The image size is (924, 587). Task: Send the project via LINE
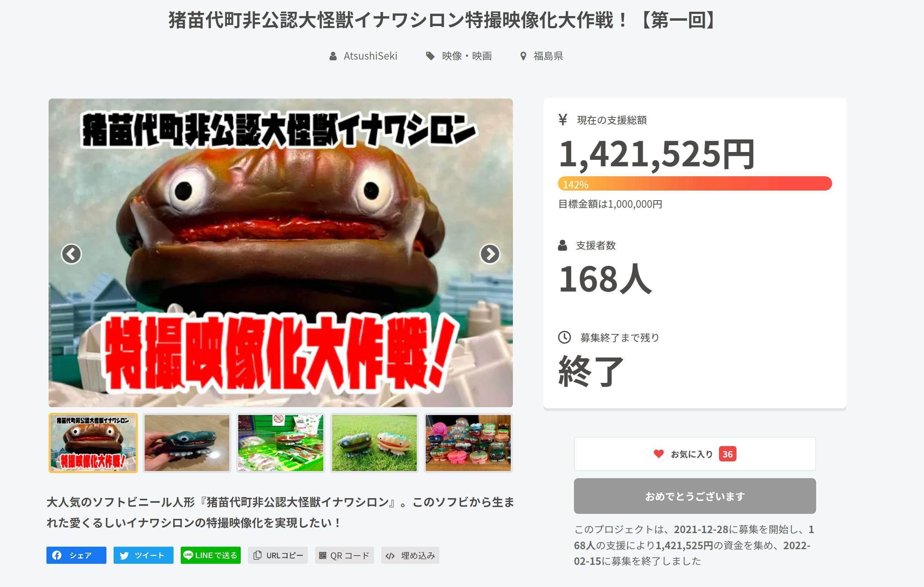211,555
